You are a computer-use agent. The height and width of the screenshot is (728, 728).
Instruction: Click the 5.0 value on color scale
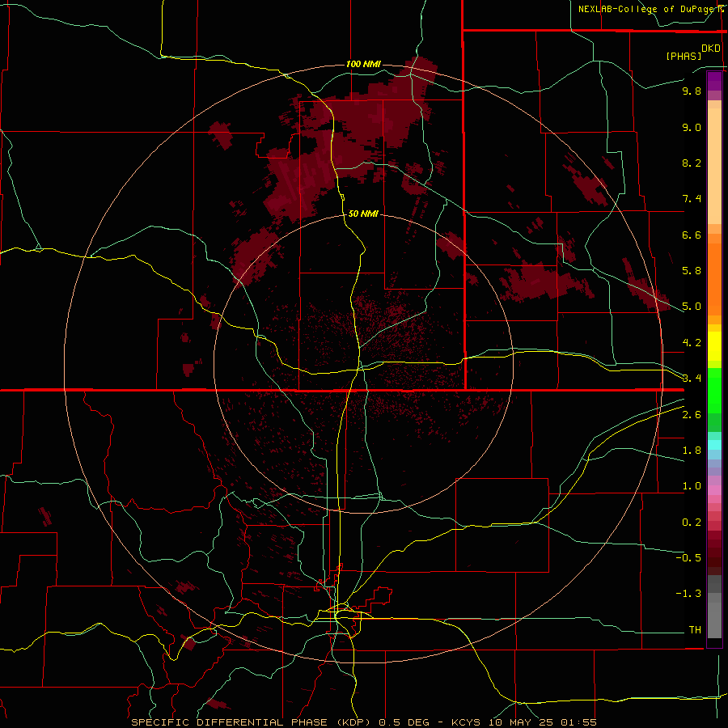tap(692, 307)
